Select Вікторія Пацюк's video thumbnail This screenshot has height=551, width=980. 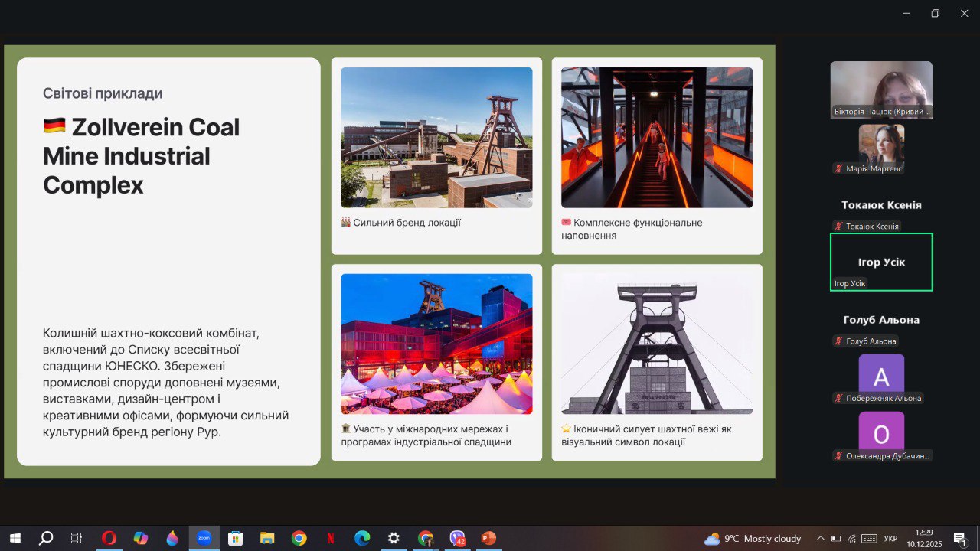click(x=881, y=90)
